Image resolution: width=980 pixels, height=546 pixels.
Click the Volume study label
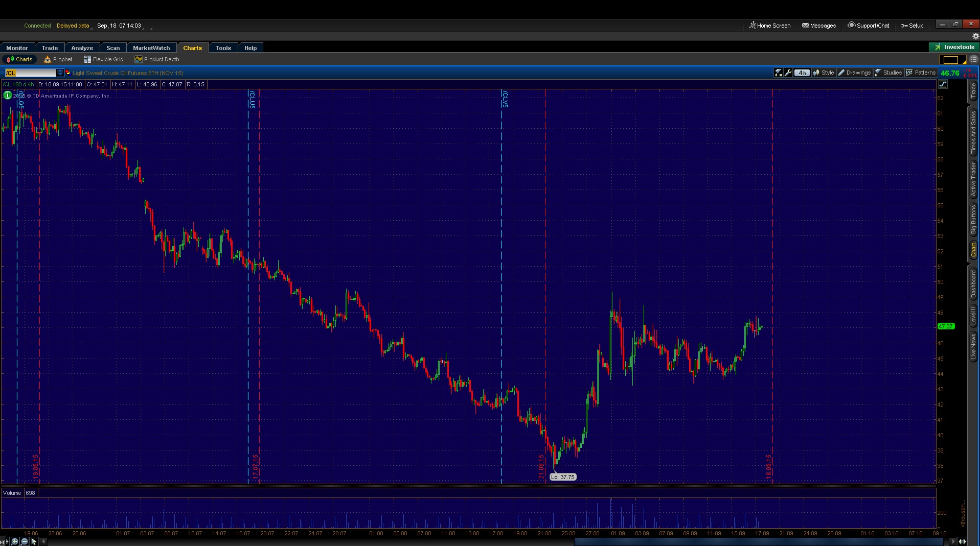coord(12,493)
